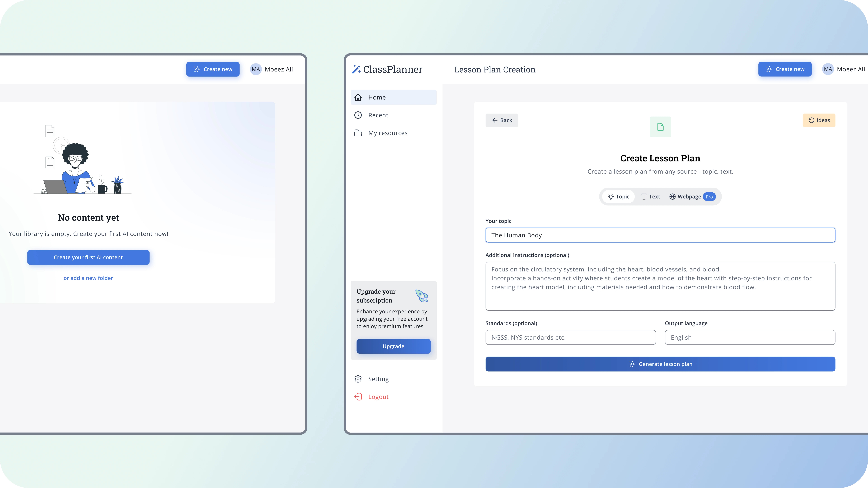Open the Output language field showing English

pos(750,337)
